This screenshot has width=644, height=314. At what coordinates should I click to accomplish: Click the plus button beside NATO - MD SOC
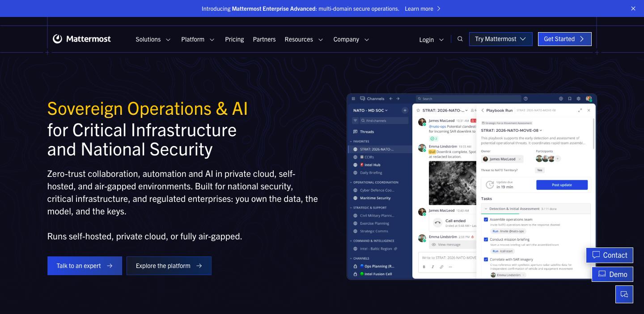click(x=405, y=110)
